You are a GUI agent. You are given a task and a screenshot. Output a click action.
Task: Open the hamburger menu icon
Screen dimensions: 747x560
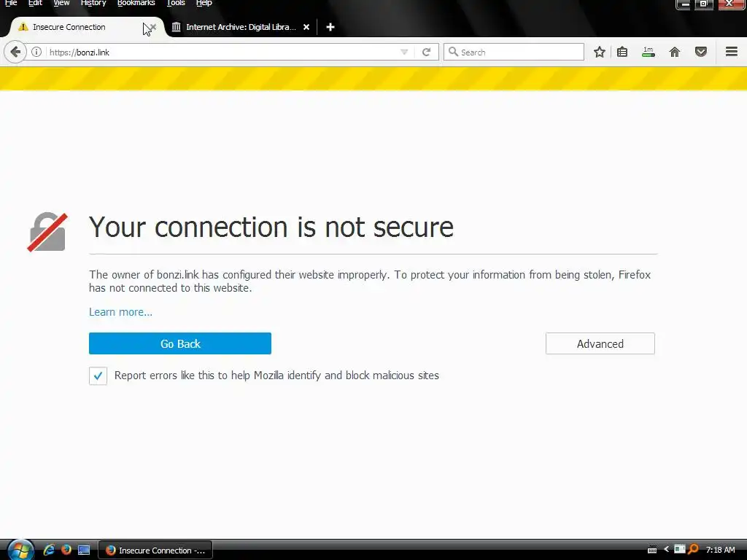point(732,52)
